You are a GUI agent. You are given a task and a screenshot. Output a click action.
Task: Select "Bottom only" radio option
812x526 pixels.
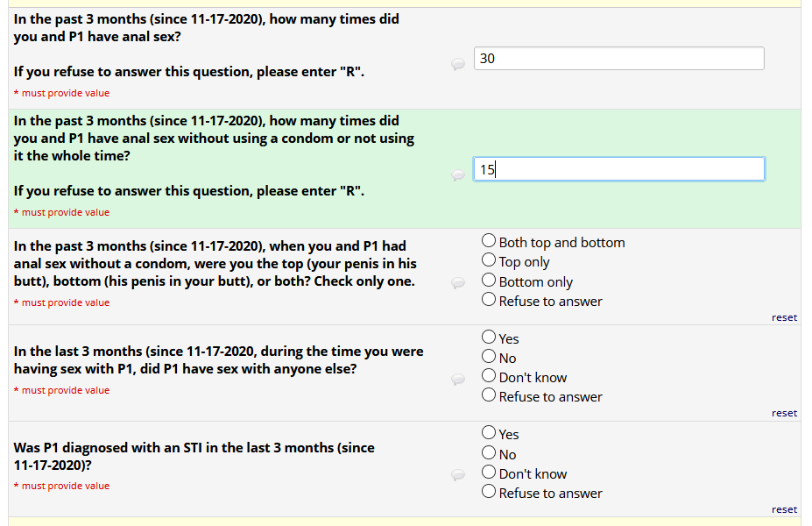489,281
